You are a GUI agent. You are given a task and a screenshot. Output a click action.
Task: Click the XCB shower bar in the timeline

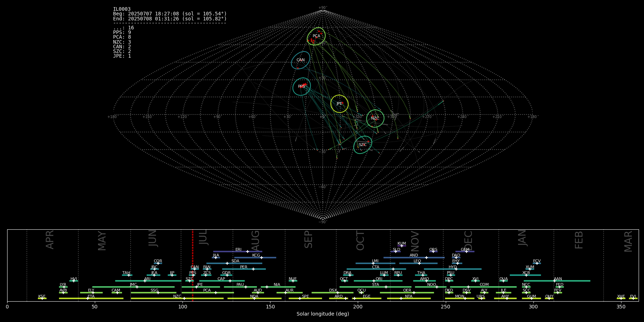click(525, 275)
